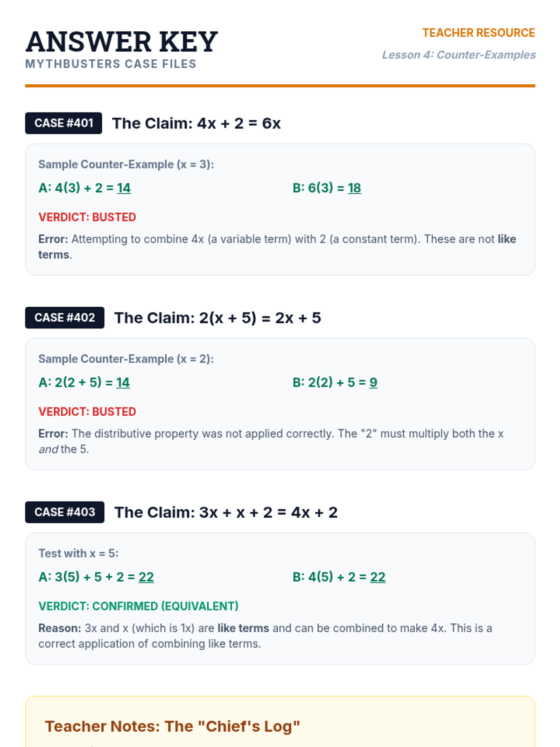The image size is (560, 747).
Task: Click VERDICT: BUSTED under Case 401
Action: click(87, 217)
